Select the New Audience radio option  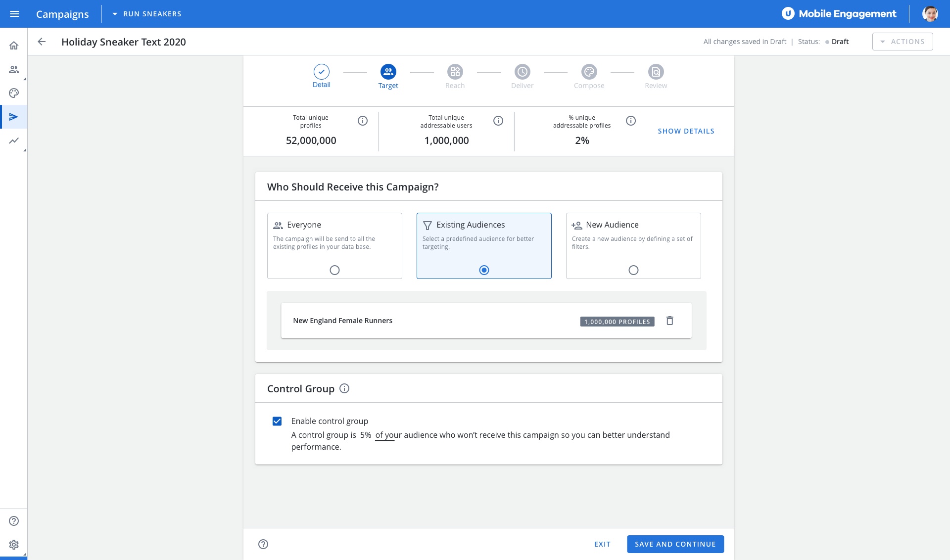633,270
